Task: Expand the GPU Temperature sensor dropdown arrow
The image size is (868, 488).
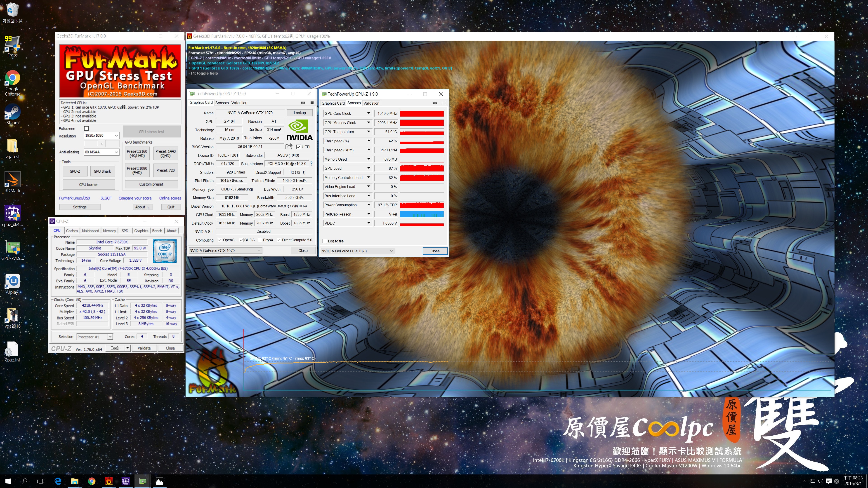Action: coord(368,132)
